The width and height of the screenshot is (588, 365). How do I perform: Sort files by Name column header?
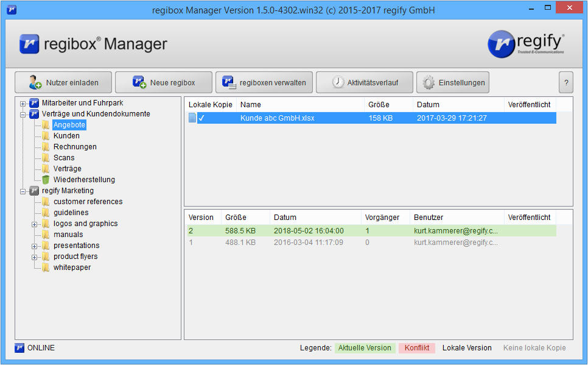[x=300, y=104]
